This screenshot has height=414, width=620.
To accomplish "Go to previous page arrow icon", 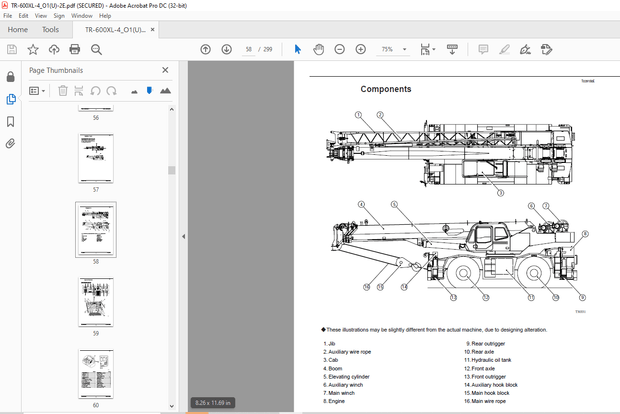I will (x=205, y=49).
